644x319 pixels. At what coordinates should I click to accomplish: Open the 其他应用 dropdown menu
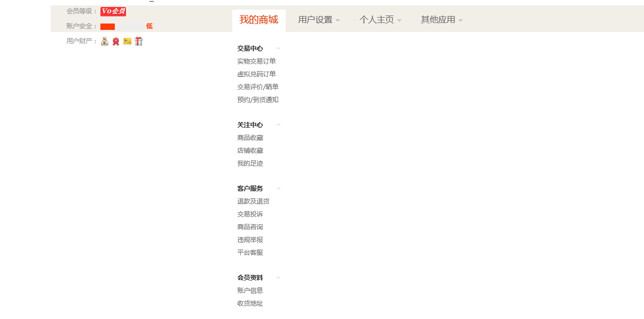(442, 20)
